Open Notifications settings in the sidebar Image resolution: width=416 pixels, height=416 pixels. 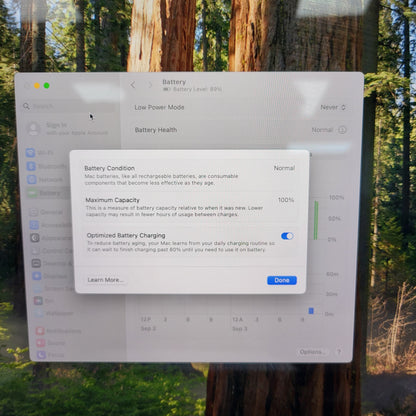[x=59, y=331]
